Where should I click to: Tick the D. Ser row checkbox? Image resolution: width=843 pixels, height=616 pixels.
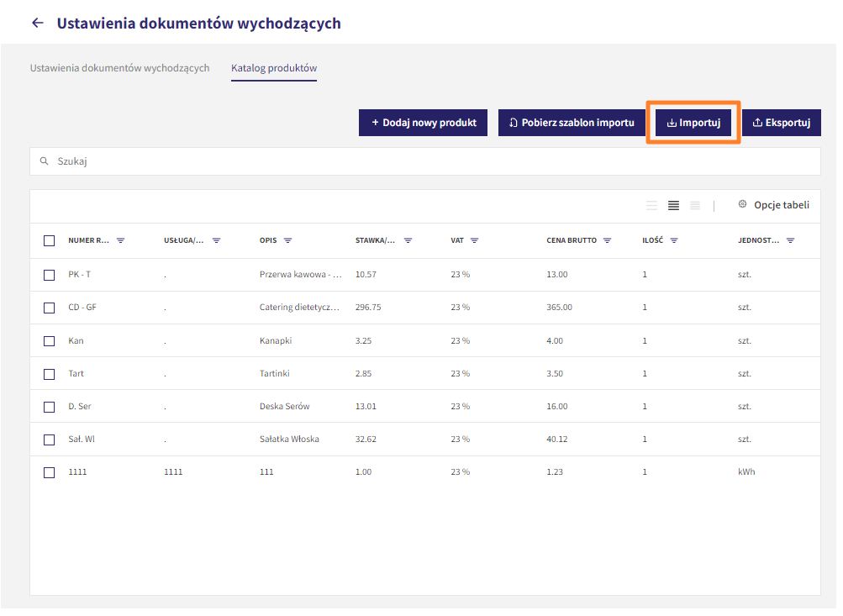click(49, 407)
